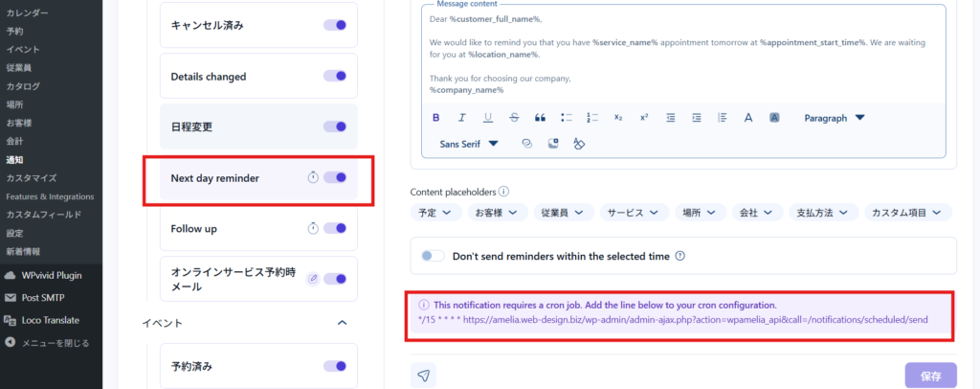The height and width of the screenshot is (389, 980).
Task: Click the send test notification icon
Action: [423, 376]
